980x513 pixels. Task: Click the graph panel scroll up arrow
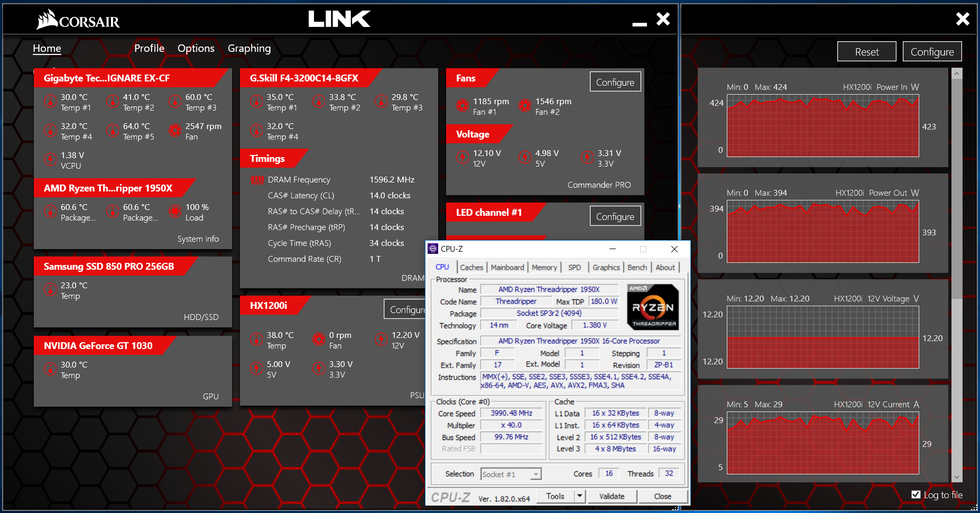[x=956, y=74]
